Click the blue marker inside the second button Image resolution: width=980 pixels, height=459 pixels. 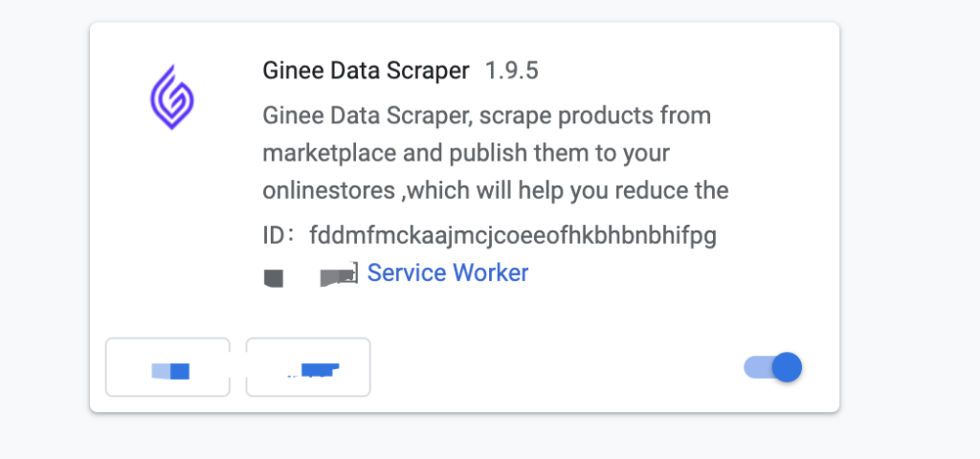(320, 370)
